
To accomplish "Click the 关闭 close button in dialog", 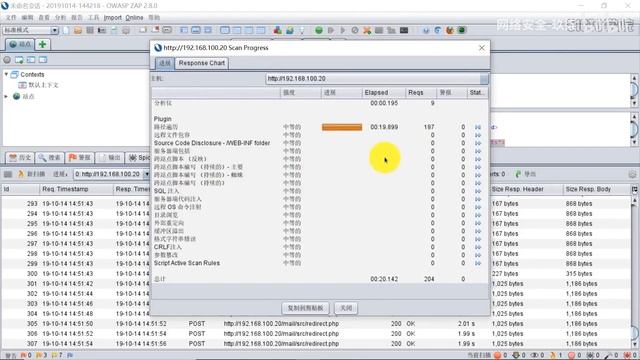I will tap(346, 308).
